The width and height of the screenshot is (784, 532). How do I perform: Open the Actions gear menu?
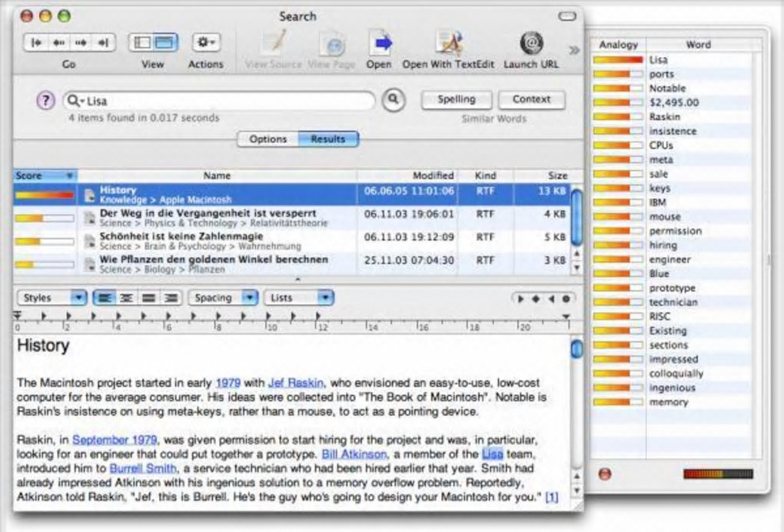tap(205, 43)
